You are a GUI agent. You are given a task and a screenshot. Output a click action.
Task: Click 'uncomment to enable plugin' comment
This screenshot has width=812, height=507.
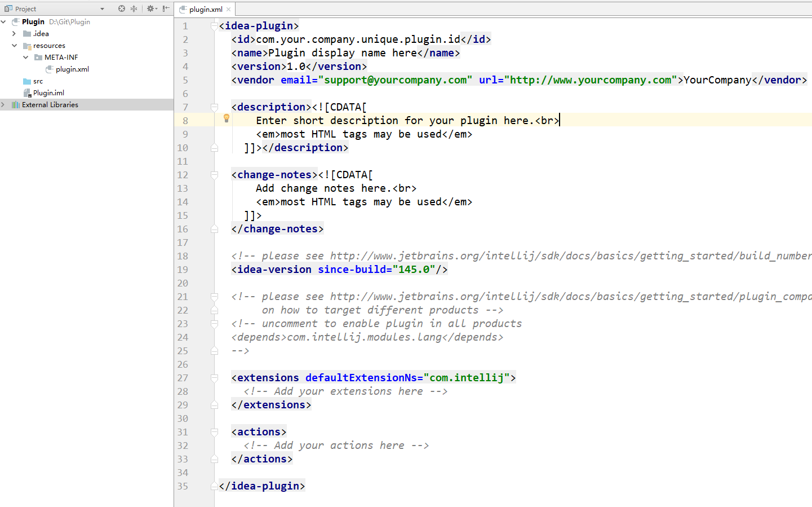376,324
